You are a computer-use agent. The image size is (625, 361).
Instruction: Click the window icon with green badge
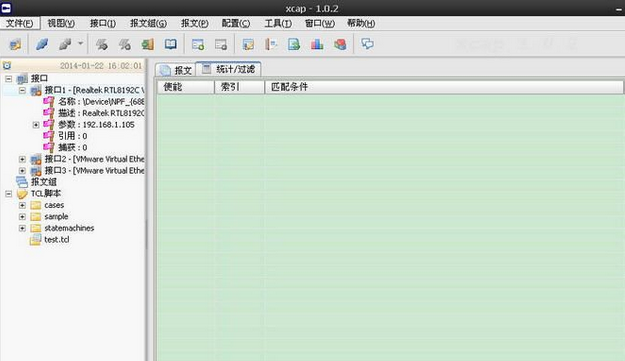(x=198, y=44)
